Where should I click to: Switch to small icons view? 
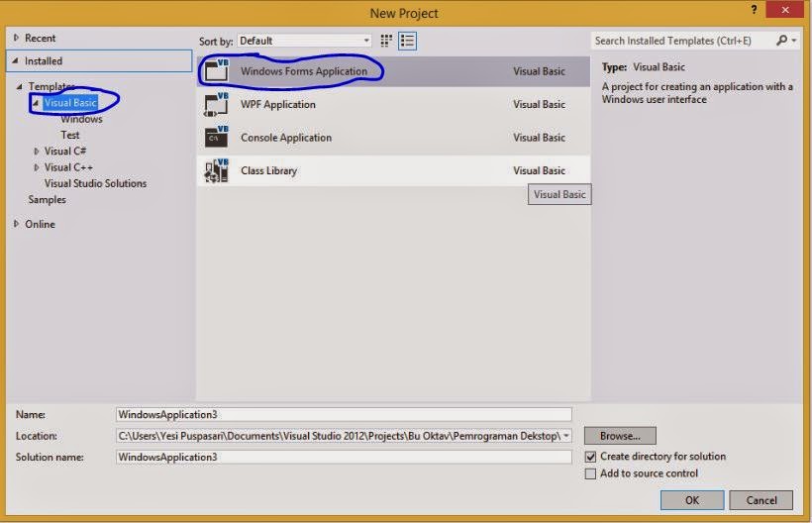click(386, 41)
